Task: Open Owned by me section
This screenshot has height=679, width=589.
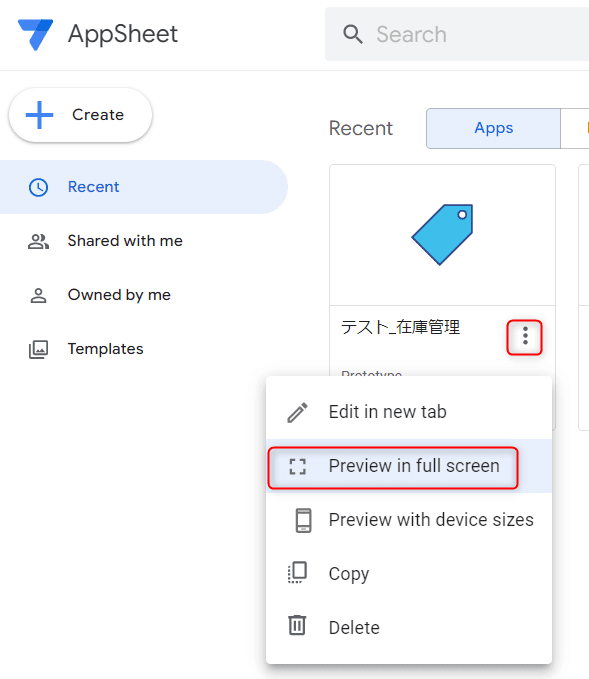Action: click(143, 295)
